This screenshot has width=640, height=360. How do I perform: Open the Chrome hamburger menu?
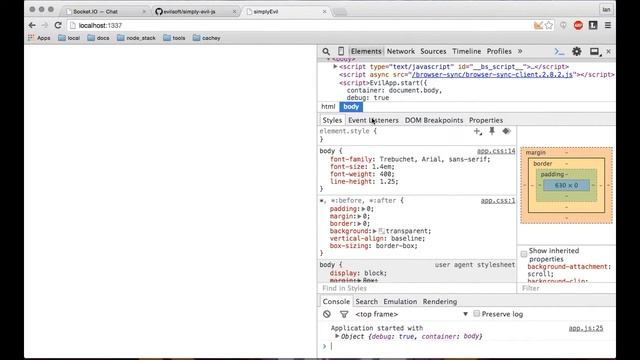pyautogui.click(x=608, y=25)
